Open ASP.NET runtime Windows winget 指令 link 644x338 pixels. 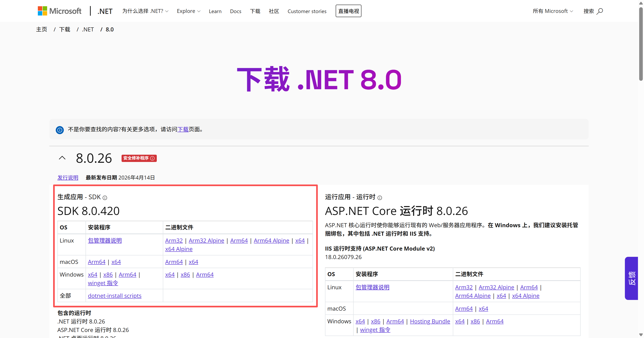[x=375, y=330]
